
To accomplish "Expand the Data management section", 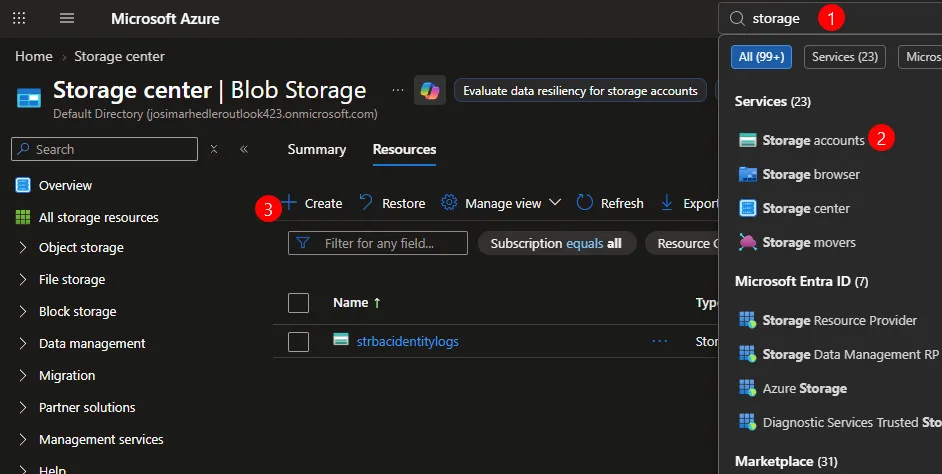I will (x=23, y=343).
